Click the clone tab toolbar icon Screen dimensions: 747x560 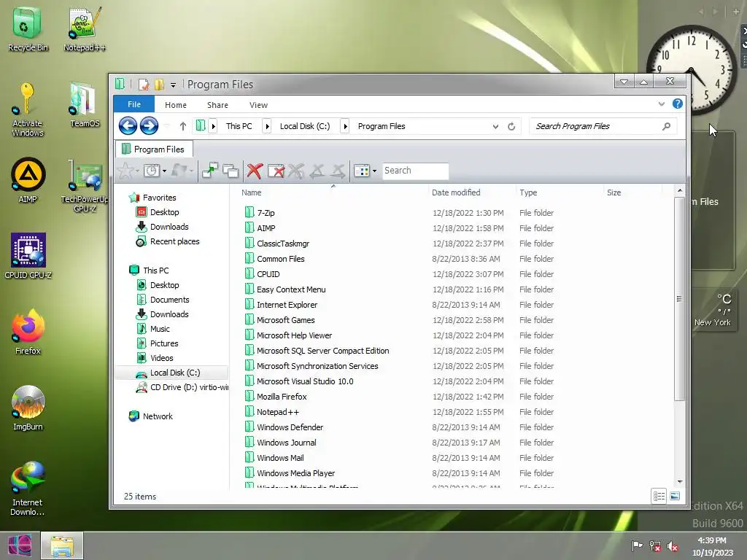(231, 171)
